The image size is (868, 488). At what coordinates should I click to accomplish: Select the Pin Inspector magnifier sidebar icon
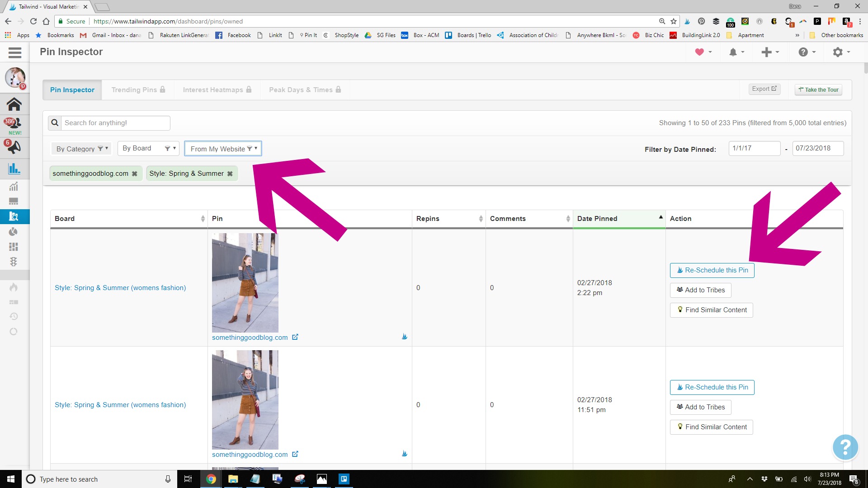click(14, 216)
